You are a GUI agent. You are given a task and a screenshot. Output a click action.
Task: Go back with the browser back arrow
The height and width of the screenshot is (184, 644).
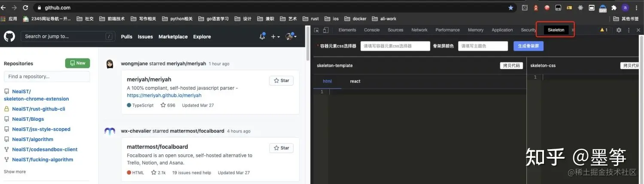click(4, 8)
